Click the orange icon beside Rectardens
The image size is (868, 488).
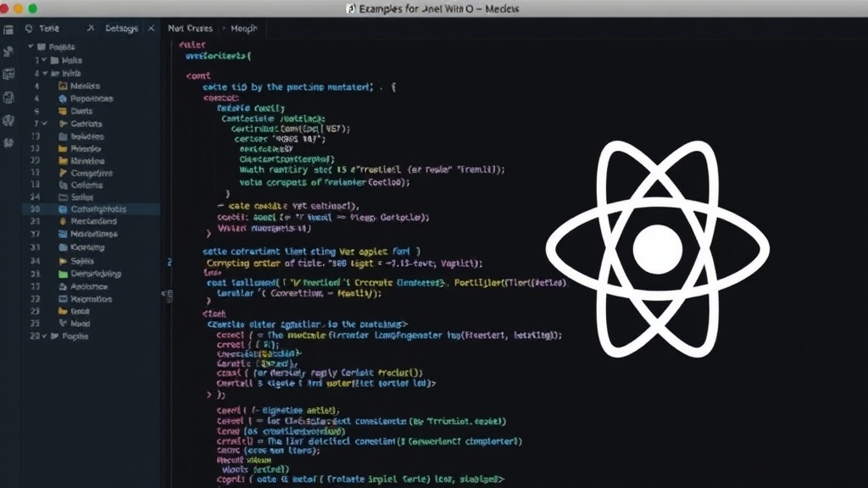tap(63, 221)
